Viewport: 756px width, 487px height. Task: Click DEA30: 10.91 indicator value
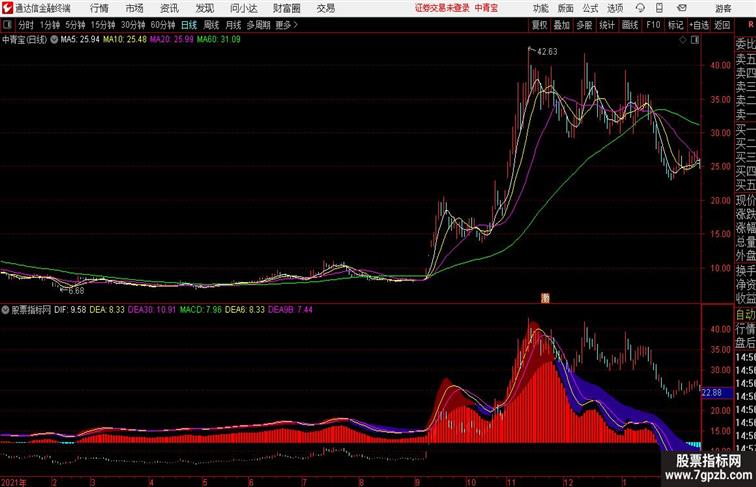[x=152, y=310]
